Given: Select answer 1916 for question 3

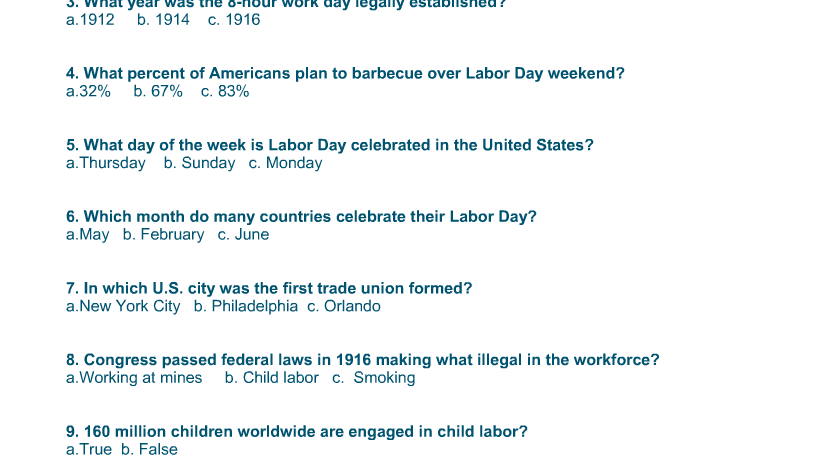Looking at the screenshot, I should tap(234, 20).
